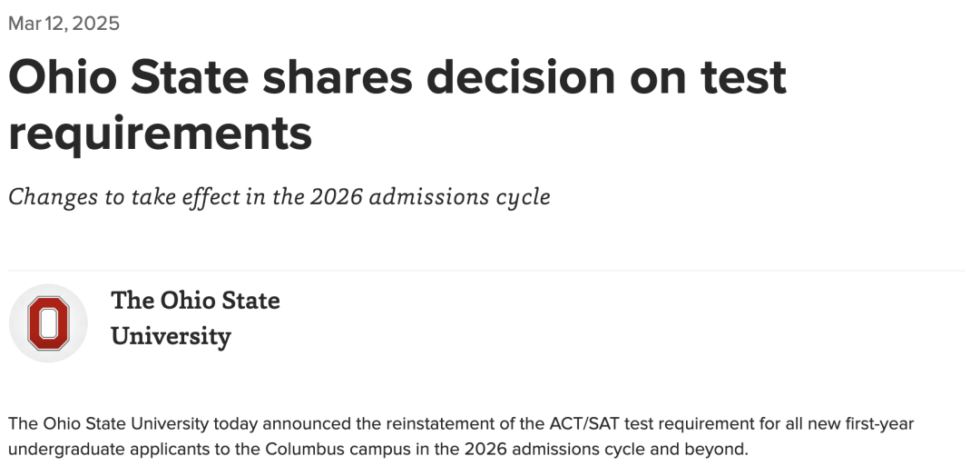980x466 pixels.
Task: Click the italic subtitle about 2026 changes
Action: [x=279, y=196]
